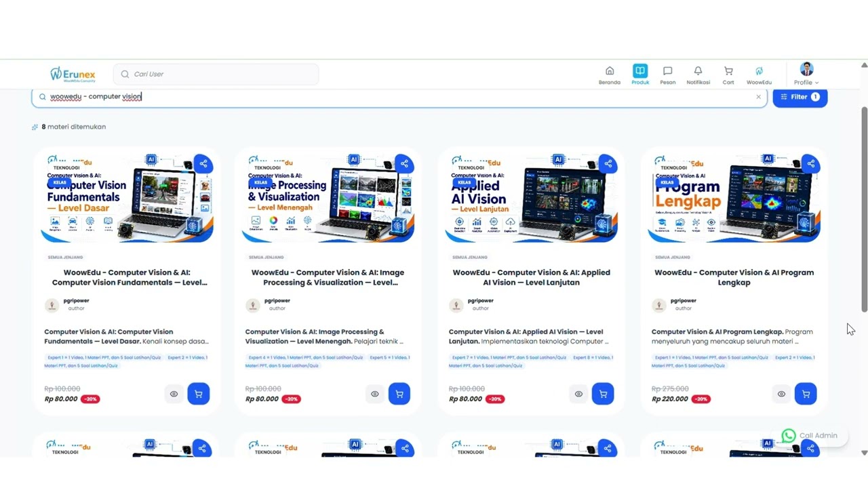Image resolution: width=868 pixels, height=488 pixels.
Task: Open the Call Admin WhatsApp button
Action: (x=810, y=436)
